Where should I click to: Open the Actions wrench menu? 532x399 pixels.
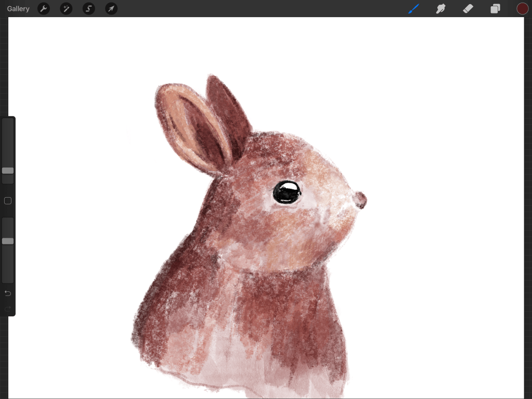tap(44, 9)
